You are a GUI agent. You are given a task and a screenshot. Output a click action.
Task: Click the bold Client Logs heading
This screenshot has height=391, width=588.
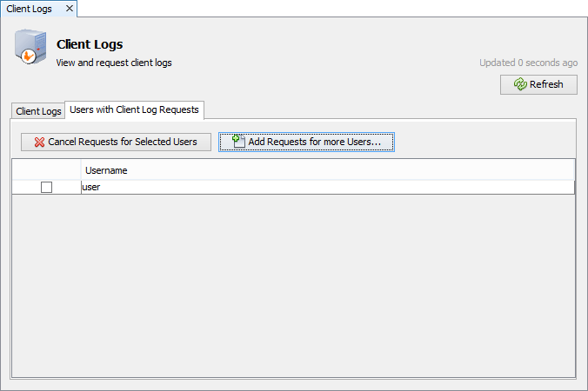90,44
